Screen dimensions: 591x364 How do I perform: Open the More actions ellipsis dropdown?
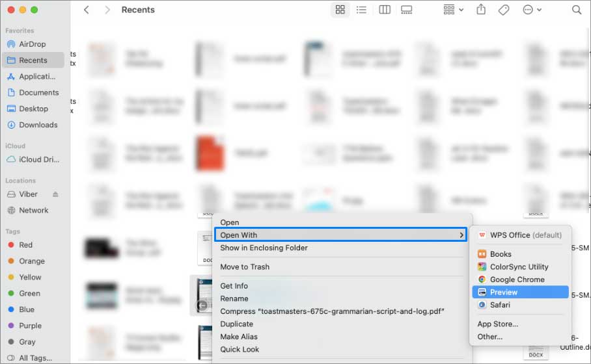(532, 10)
